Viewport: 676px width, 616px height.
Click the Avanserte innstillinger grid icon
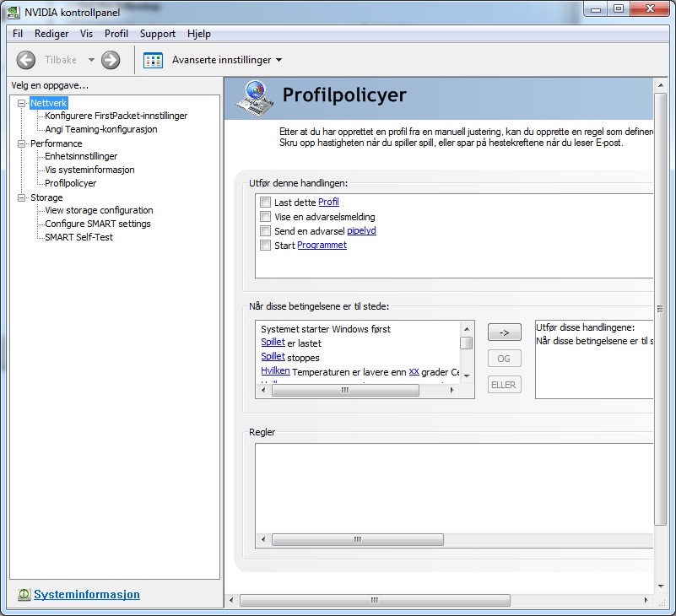click(153, 61)
